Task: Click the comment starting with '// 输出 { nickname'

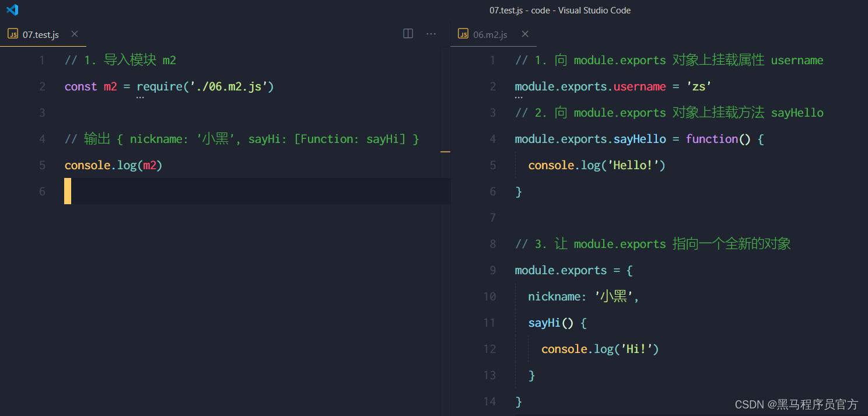Action: (242, 139)
